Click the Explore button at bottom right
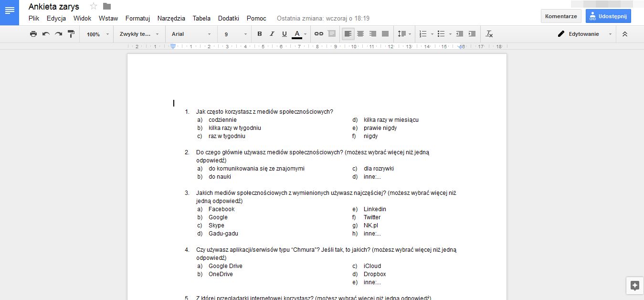 634,286
